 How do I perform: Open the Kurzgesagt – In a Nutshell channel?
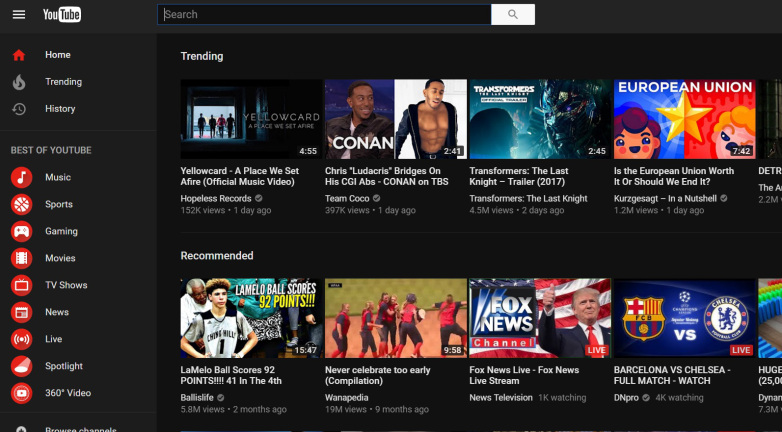pos(663,198)
